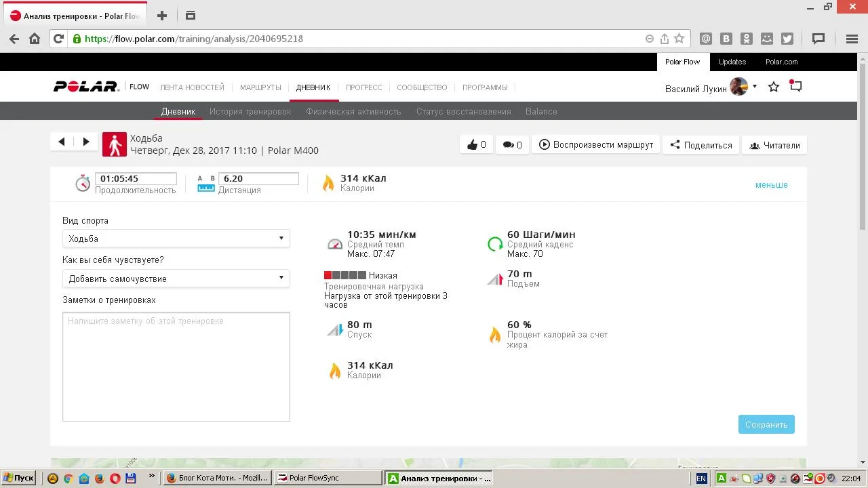Click the Polar logo

(x=87, y=87)
